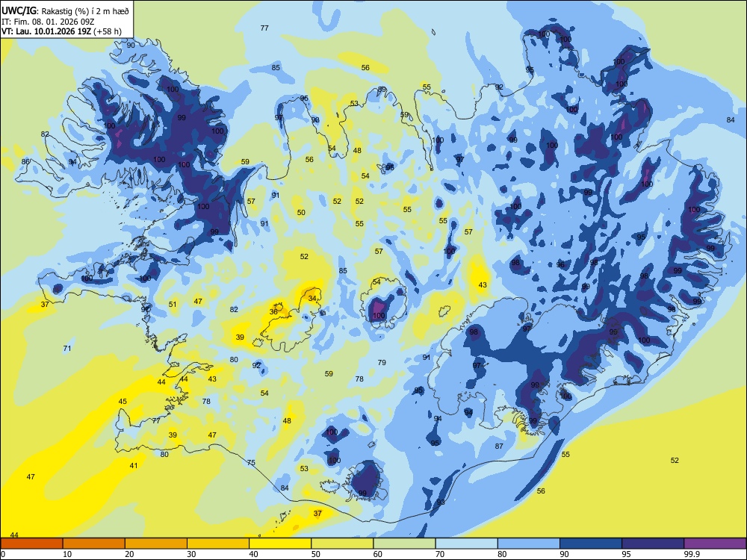Select legend scale label '40'
This screenshot has width=747, height=560.
[x=253, y=554]
